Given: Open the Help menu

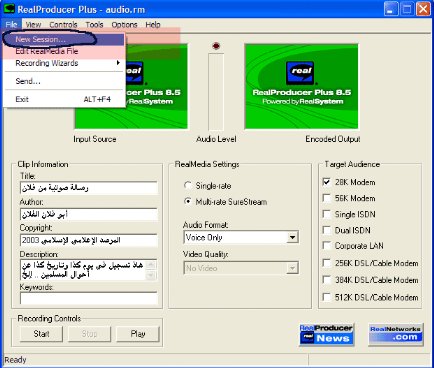Looking at the screenshot, I should tap(153, 25).
